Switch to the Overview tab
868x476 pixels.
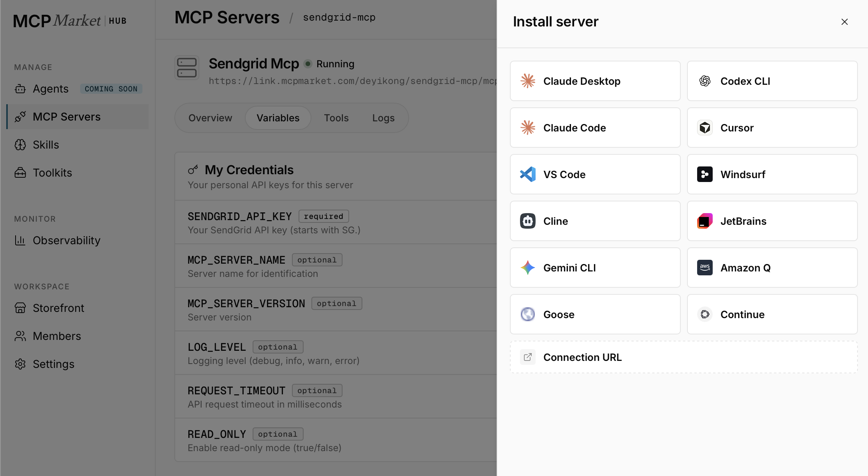coord(210,118)
